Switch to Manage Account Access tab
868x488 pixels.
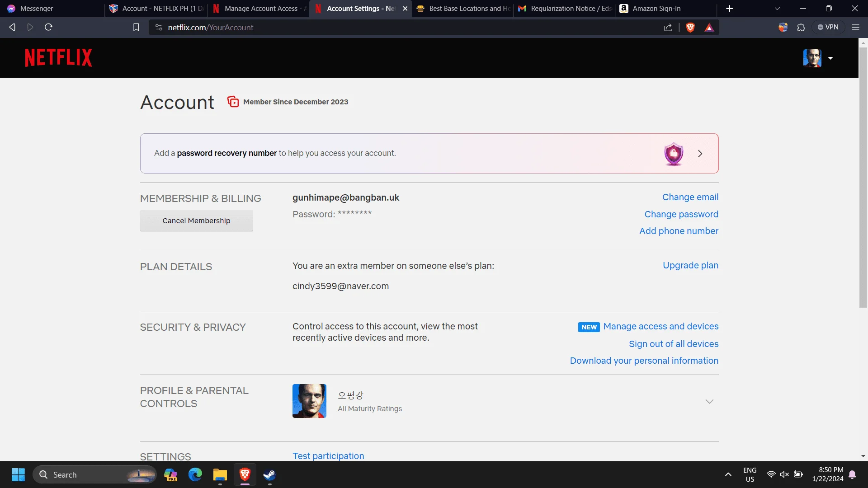coord(259,9)
